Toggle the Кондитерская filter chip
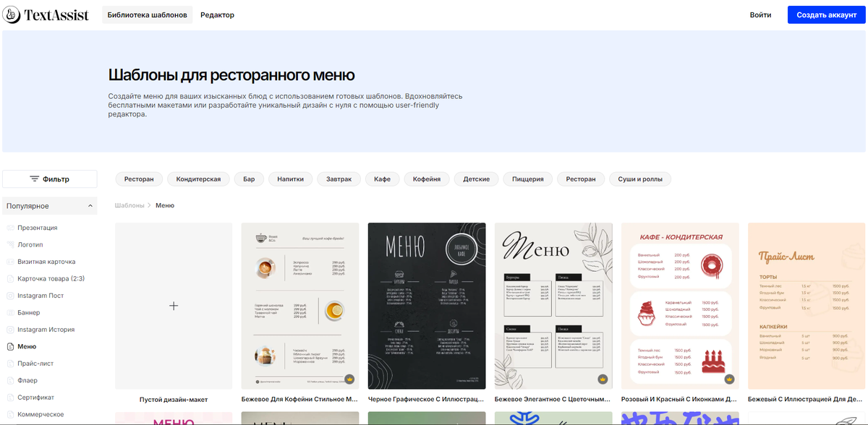This screenshot has width=868, height=425. 198,179
